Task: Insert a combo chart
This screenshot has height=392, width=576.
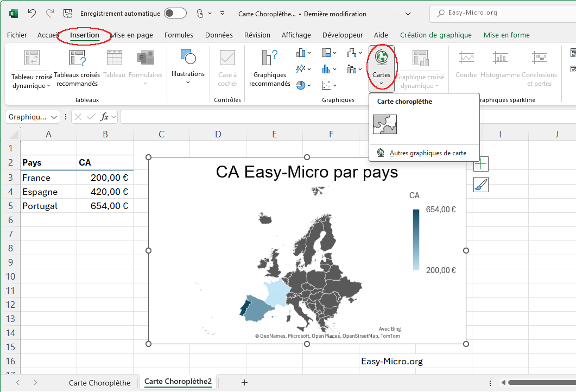Action: click(354, 69)
